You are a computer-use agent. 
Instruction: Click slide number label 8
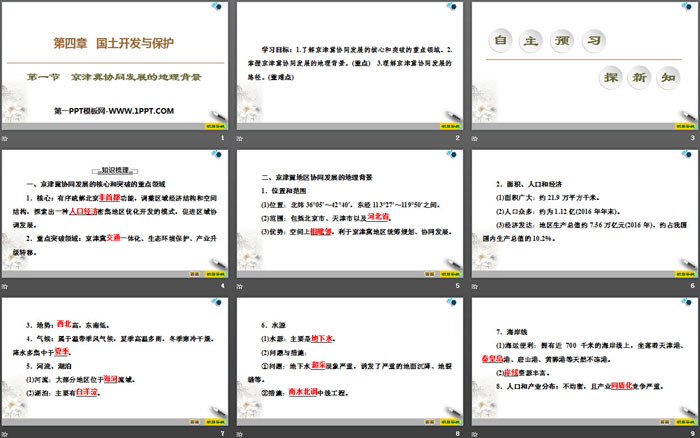[458, 434]
